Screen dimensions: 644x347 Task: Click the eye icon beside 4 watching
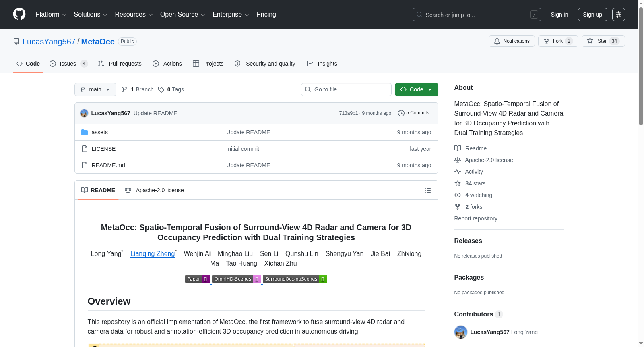point(458,195)
